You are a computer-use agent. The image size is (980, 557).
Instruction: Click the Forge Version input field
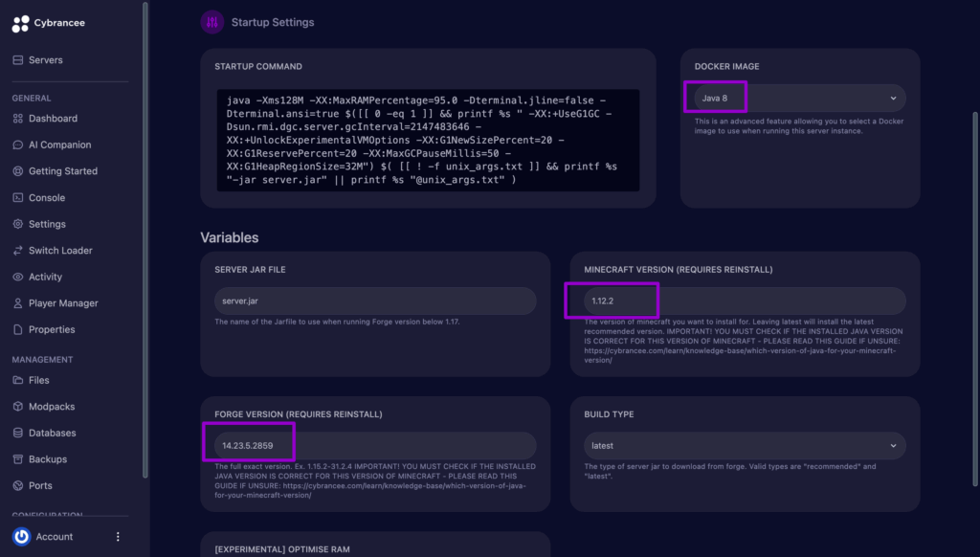point(375,446)
